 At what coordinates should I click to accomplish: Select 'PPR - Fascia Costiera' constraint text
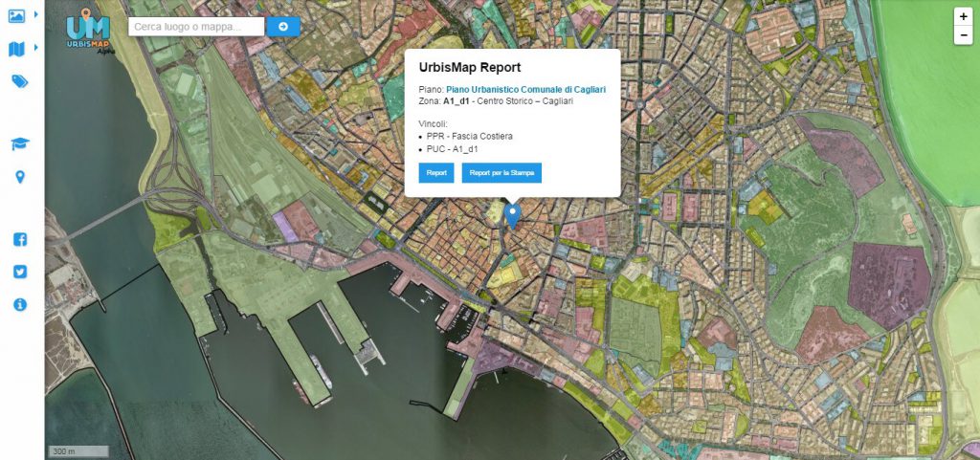469,136
